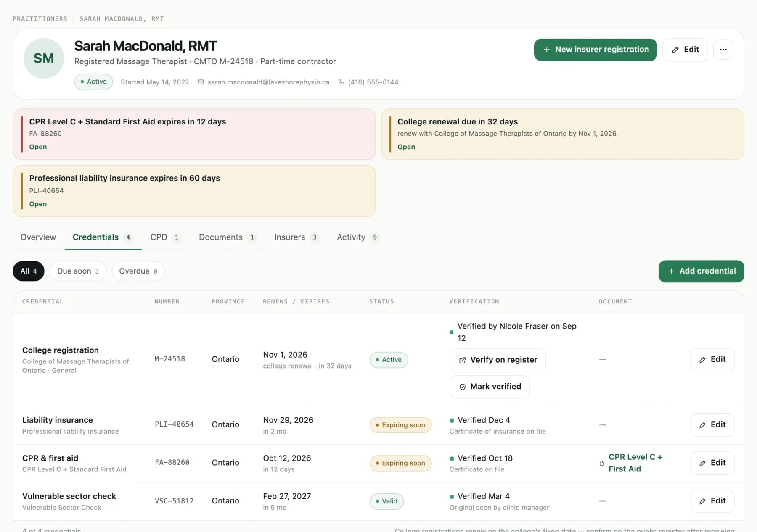The width and height of the screenshot is (757, 532).
Task: Click the Active status badge in header
Action: tap(93, 82)
